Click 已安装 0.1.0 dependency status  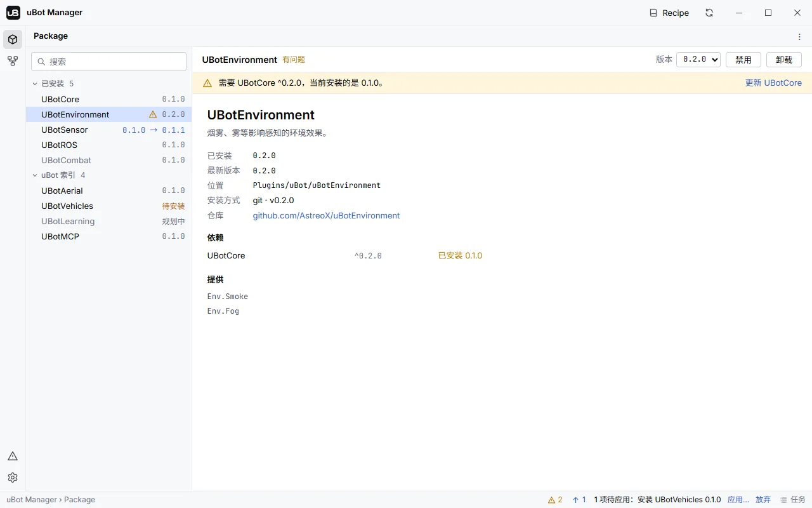pos(461,256)
